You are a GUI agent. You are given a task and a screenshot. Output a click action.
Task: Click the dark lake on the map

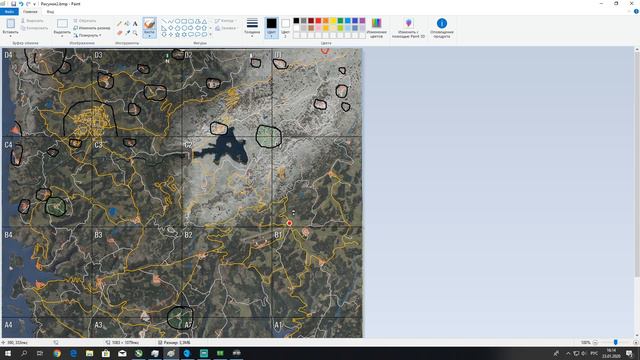(x=226, y=147)
